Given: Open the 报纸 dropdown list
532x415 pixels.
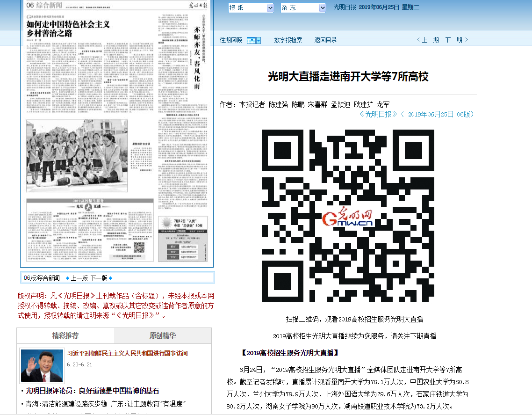Looking at the screenshot, I should pos(251,7).
